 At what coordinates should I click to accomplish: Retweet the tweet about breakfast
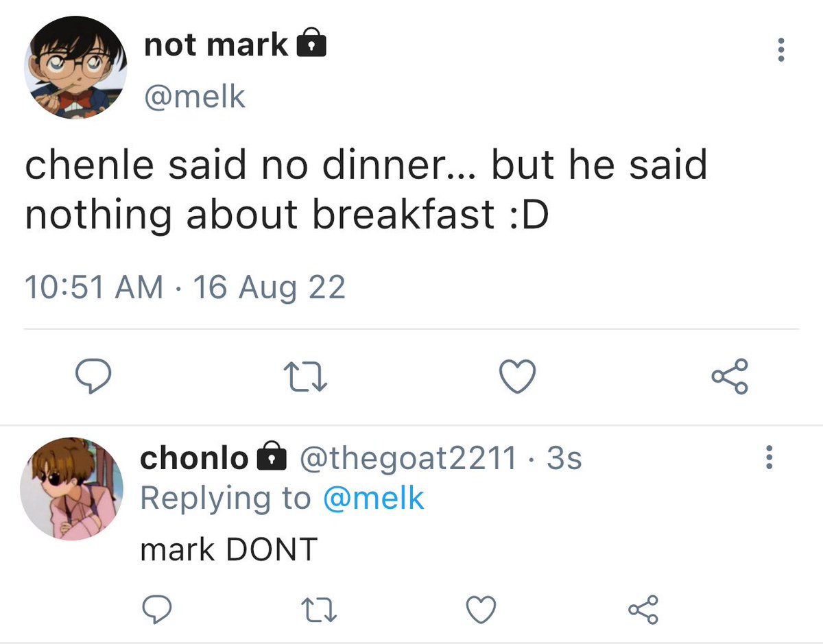click(x=305, y=378)
